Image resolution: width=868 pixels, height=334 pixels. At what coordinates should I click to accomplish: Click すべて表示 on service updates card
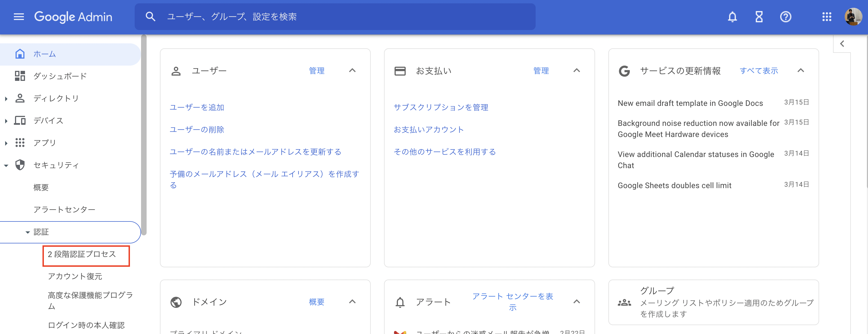759,71
